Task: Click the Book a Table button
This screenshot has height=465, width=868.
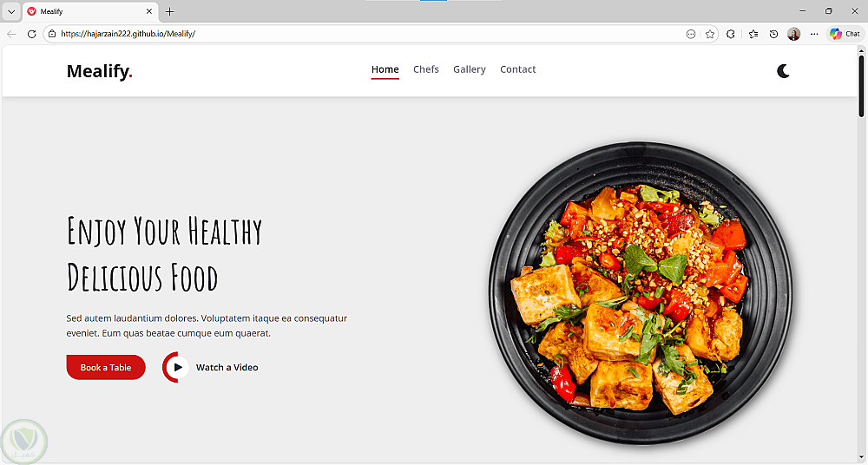Action: coord(106,367)
